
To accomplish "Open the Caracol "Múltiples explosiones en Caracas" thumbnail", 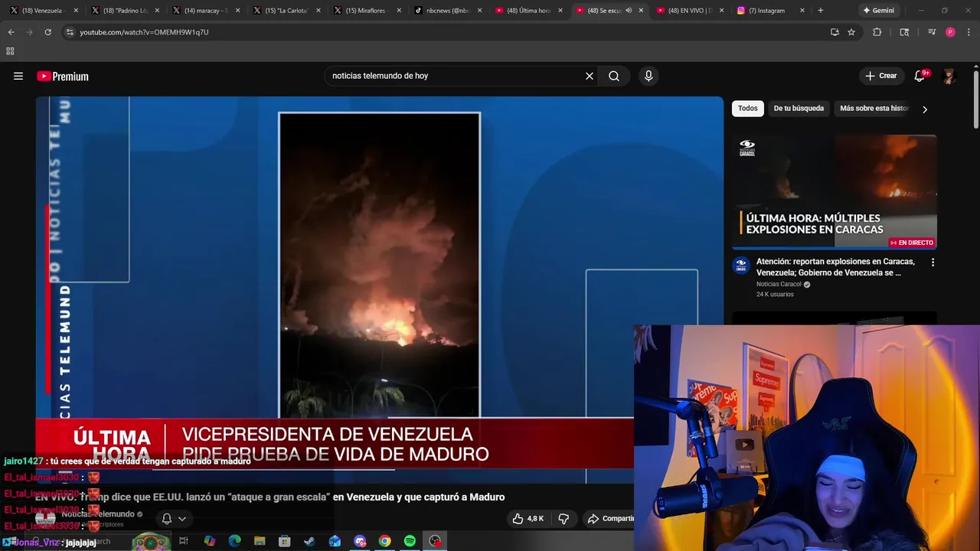I will (x=835, y=192).
